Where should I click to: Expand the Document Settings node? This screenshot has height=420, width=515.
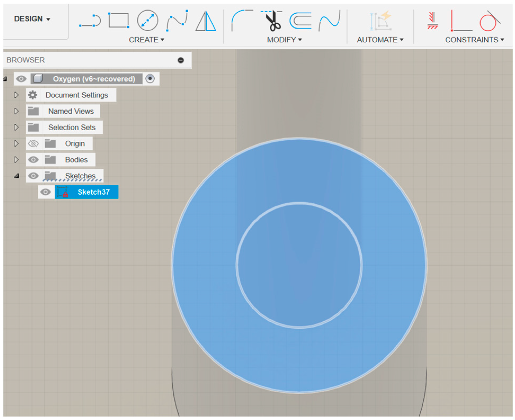pyautogui.click(x=16, y=95)
